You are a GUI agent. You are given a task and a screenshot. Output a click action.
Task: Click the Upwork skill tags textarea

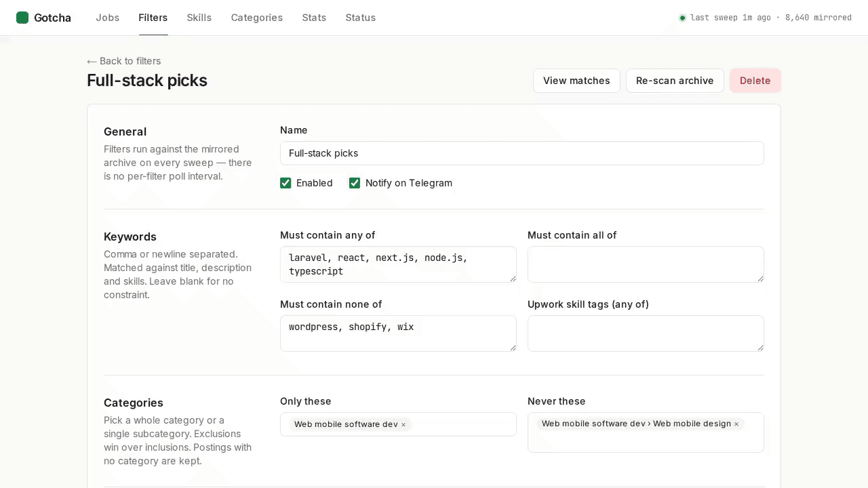[x=646, y=333]
